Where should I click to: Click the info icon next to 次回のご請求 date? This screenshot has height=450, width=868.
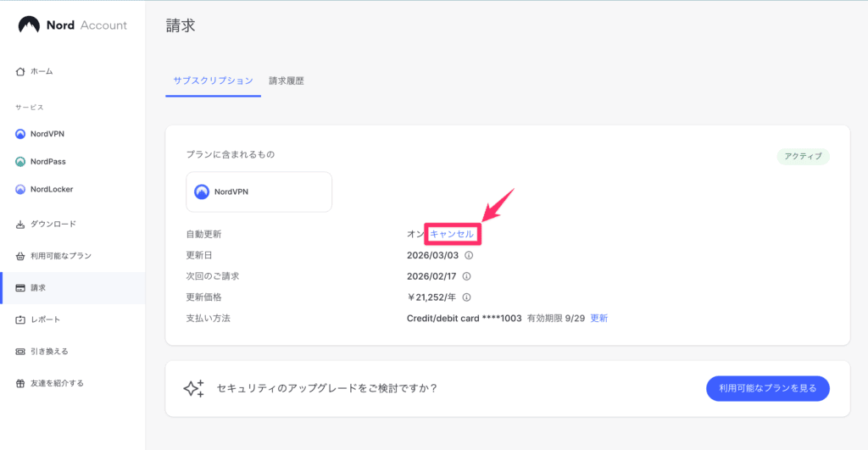click(467, 276)
